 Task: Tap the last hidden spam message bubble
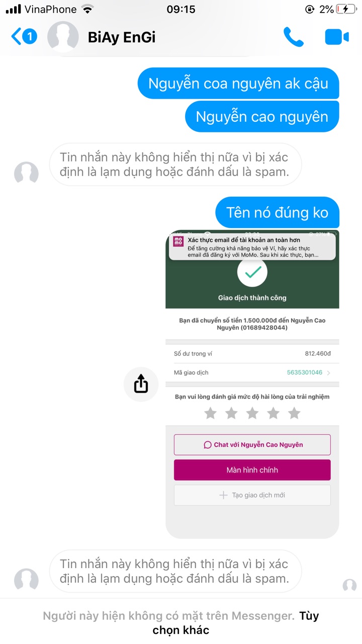click(175, 571)
